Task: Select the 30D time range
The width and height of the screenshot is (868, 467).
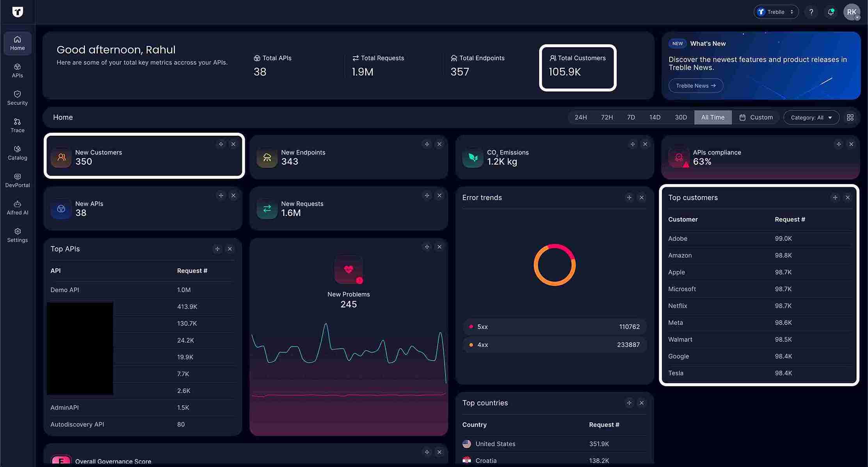Action: click(x=681, y=117)
